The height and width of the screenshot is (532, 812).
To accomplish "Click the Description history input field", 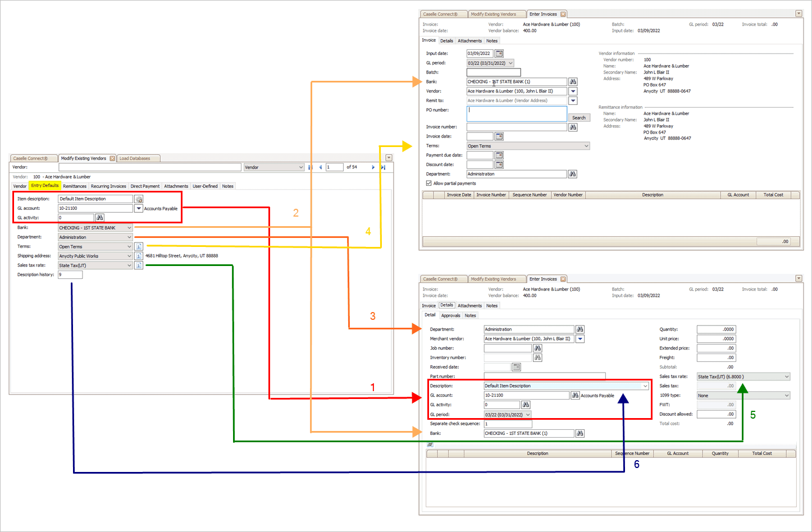I will point(70,275).
